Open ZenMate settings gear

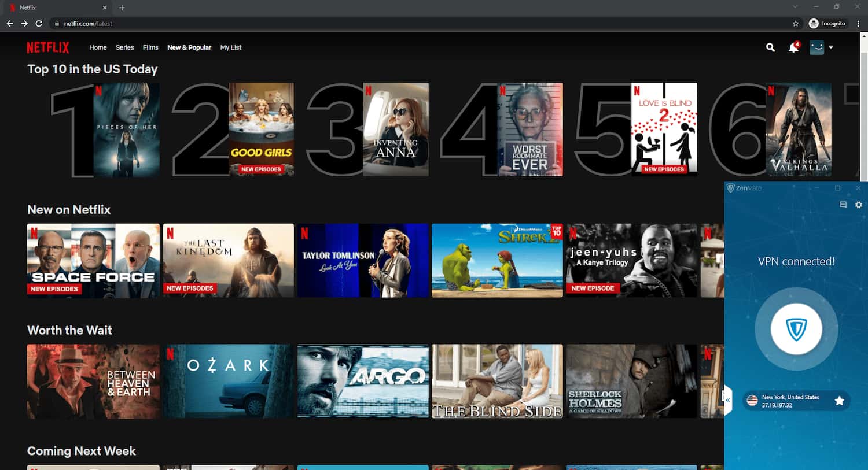tap(859, 205)
